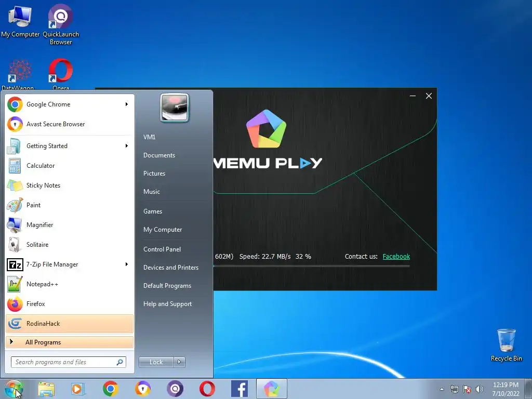Screen dimensions: 532x399
Task: Click the MEmu Play pentagon logo
Action: (x=267, y=129)
